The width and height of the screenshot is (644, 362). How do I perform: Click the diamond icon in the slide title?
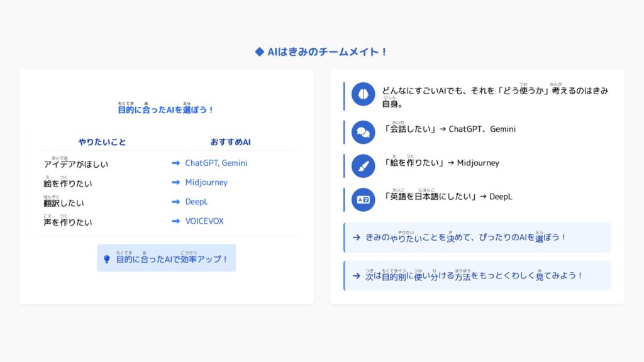pos(259,52)
